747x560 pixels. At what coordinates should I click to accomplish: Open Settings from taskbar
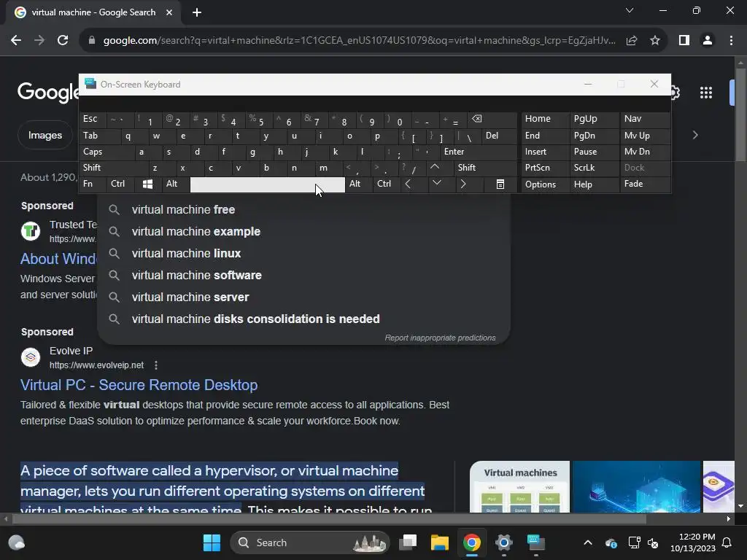[x=503, y=542]
